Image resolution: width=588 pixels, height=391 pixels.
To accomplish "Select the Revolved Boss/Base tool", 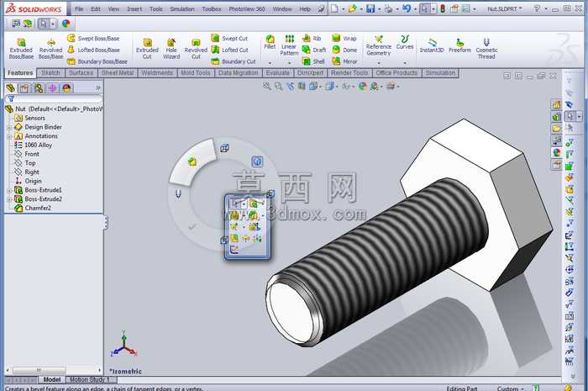I will [x=50, y=49].
